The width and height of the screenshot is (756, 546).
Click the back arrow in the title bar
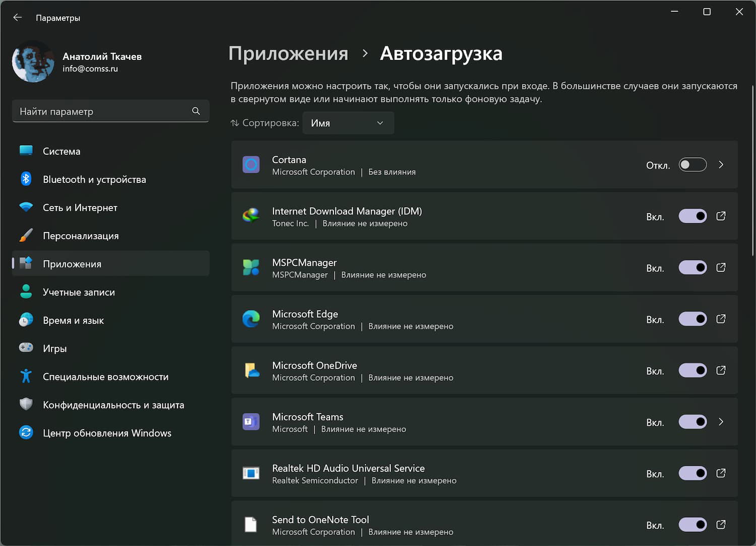click(18, 18)
